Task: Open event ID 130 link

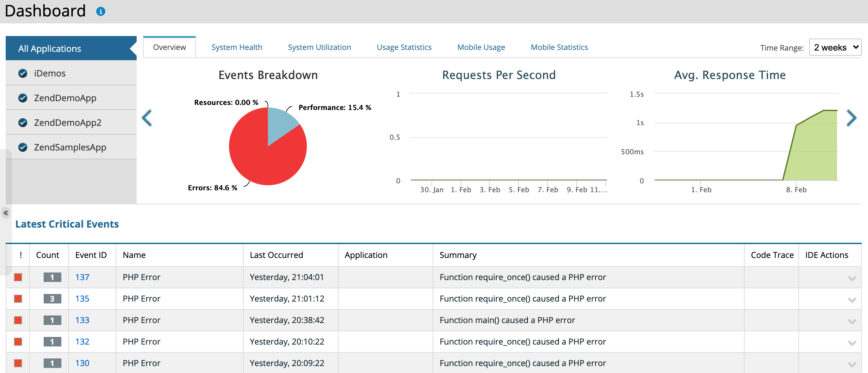Action: [x=82, y=363]
